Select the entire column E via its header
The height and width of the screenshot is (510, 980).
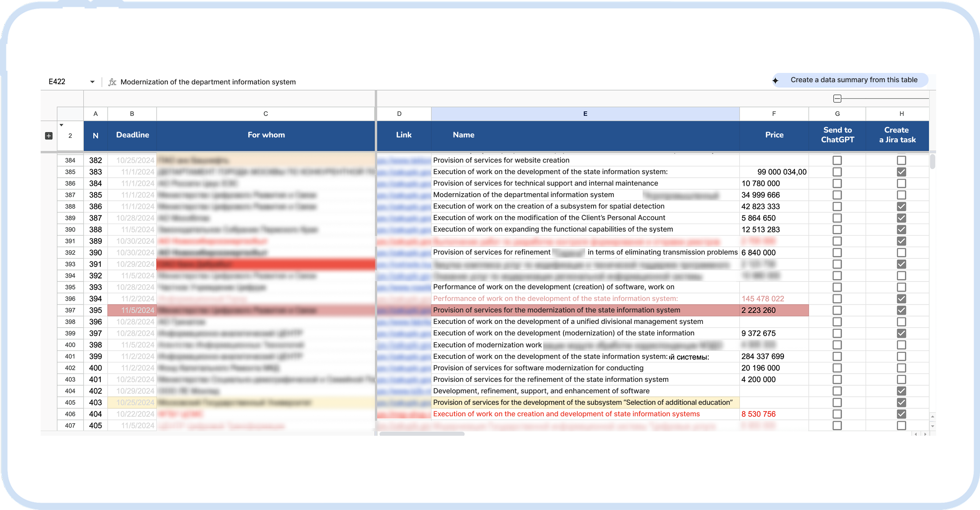point(585,114)
